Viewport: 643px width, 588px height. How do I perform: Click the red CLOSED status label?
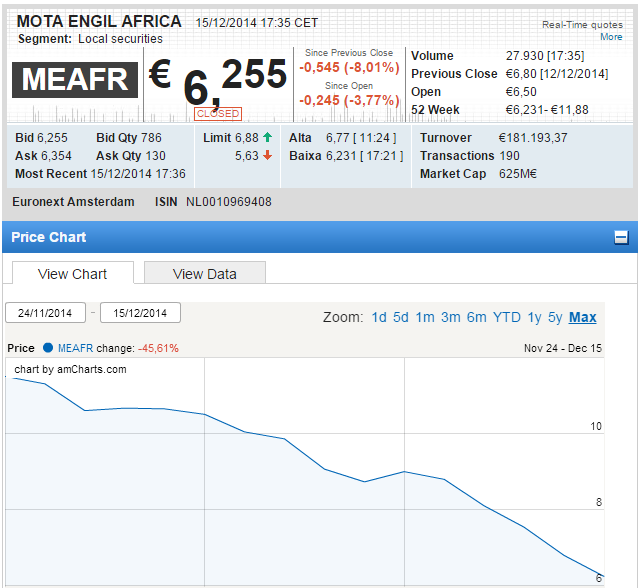coord(218,114)
